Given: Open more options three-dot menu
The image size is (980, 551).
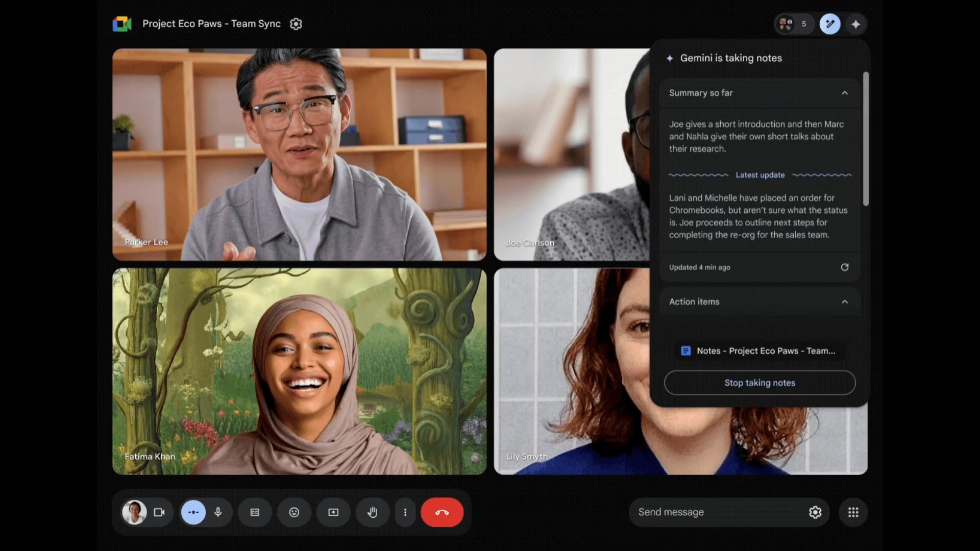Looking at the screenshot, I should pos(405,512).
